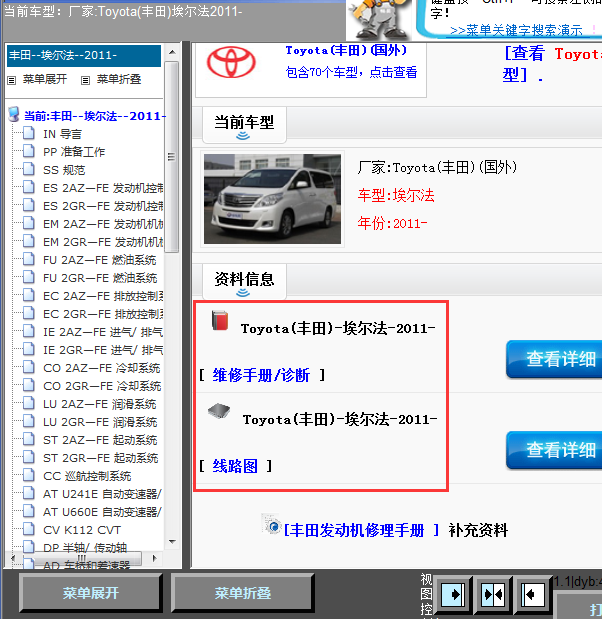Open tree item IE 2GR—FE 进气/排气

click(103, 350)
